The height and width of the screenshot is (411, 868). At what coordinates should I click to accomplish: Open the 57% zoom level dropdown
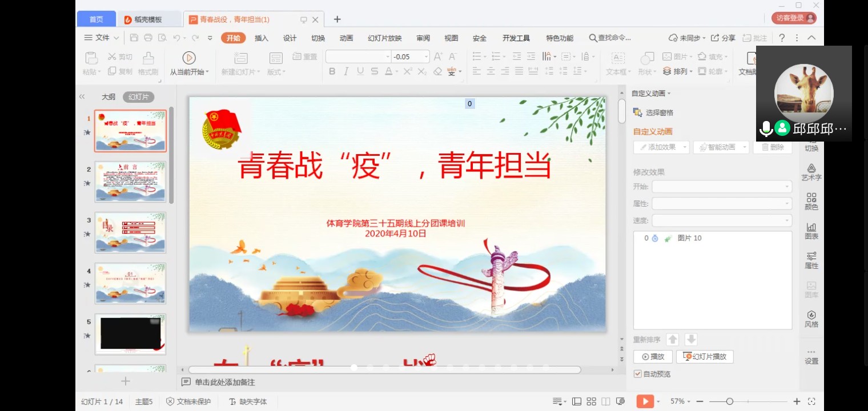click(x=681, y=401)
